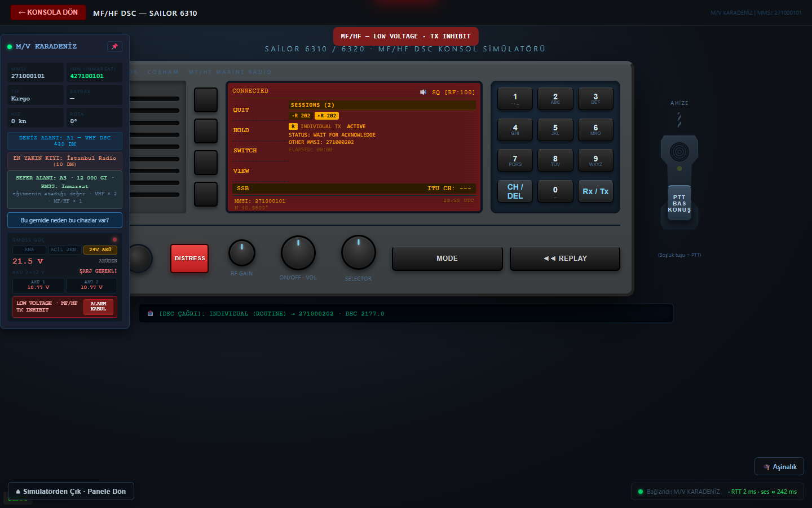812x508 pixels.
Task: Click the REPLAY button on the radio
Action: 565,259
